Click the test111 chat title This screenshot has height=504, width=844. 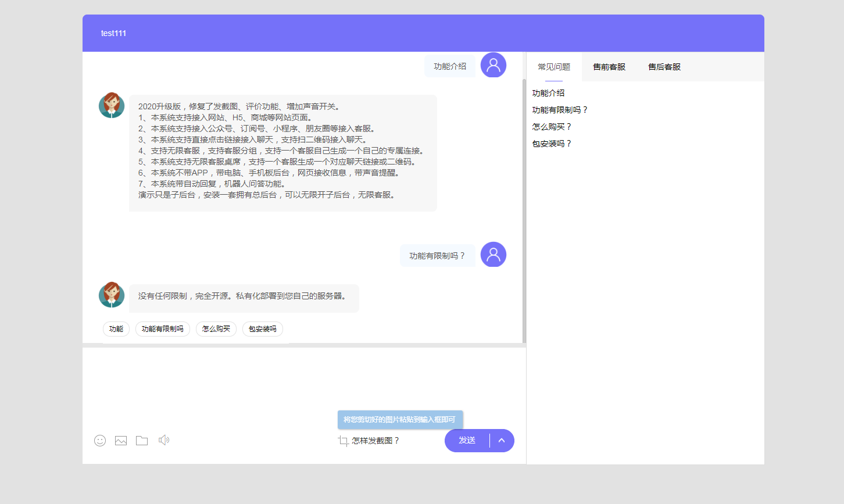pyautogui.click(x=113, y=33)
